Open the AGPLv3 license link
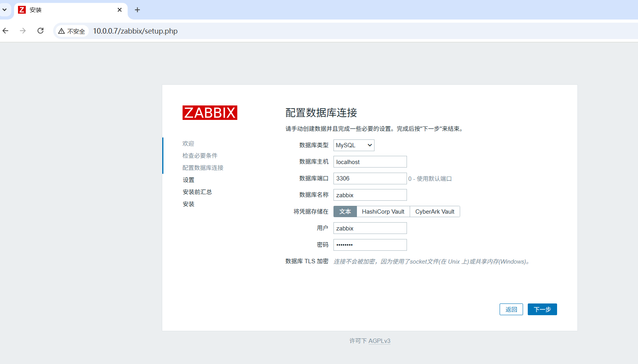Screen dimensions: 638x364 [x=379, y=341]
